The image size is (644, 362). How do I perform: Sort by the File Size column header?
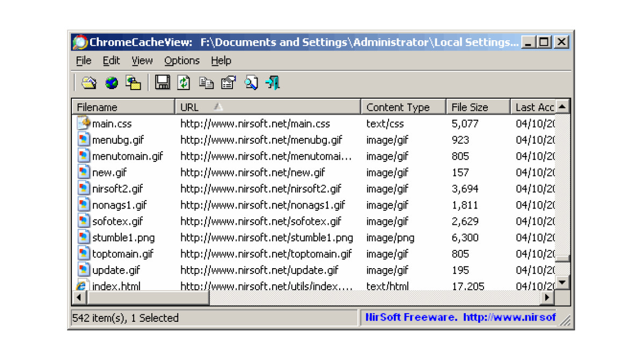[x=478, y=107]
